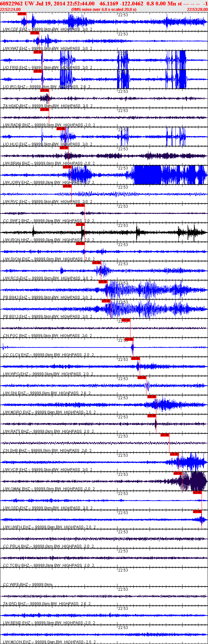Click red pick marker on UW.JORV trace
This screenshot has height=644, width=208.
tap(67, 167)
